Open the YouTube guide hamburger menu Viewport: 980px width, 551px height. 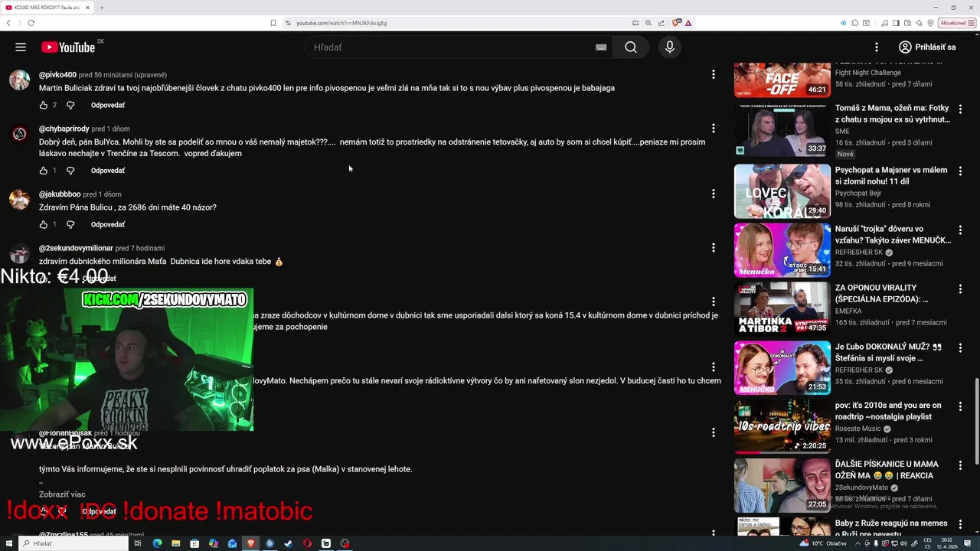pos(21,47)
